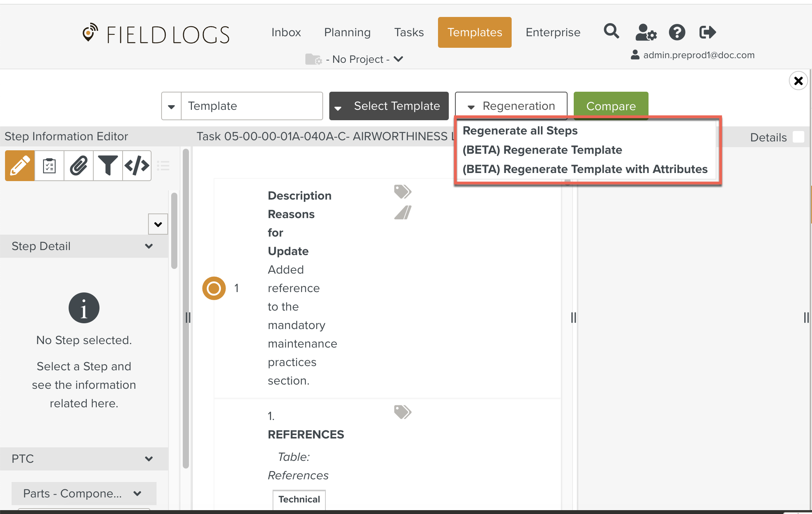Click the logout arrow icon

(708, 32)
